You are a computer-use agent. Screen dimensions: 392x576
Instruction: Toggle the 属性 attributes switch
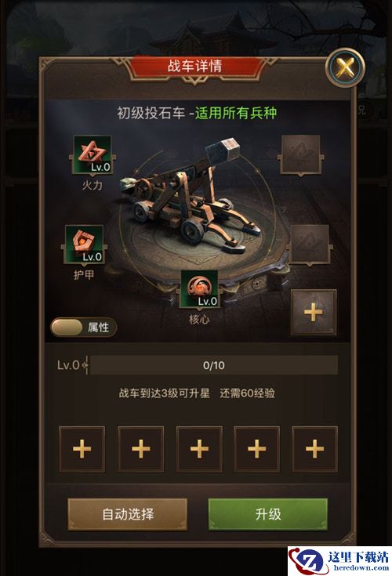pos(83,328)
